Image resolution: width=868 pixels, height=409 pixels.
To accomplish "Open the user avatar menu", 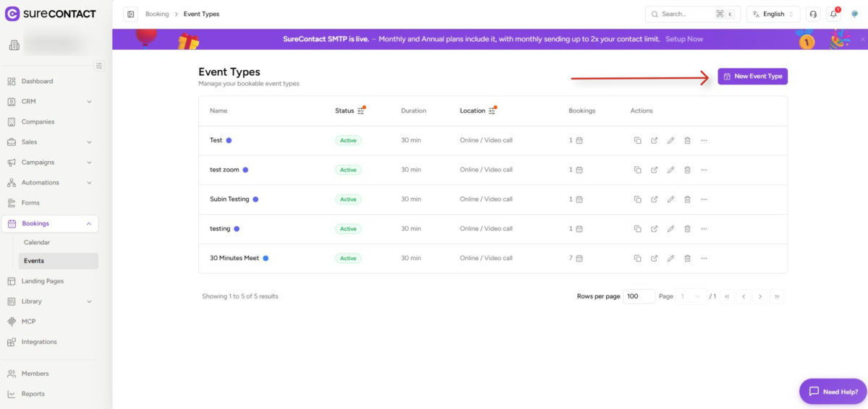I will [x=854, y=14].
